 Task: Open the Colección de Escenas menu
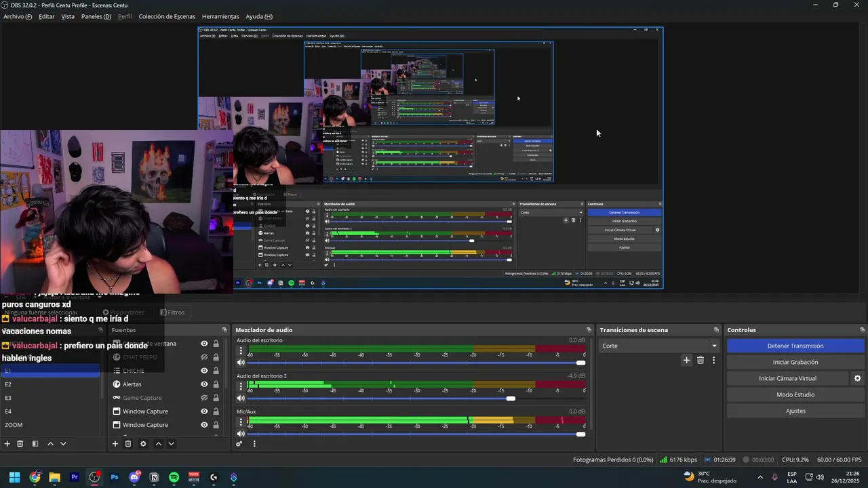click(167, 16)
